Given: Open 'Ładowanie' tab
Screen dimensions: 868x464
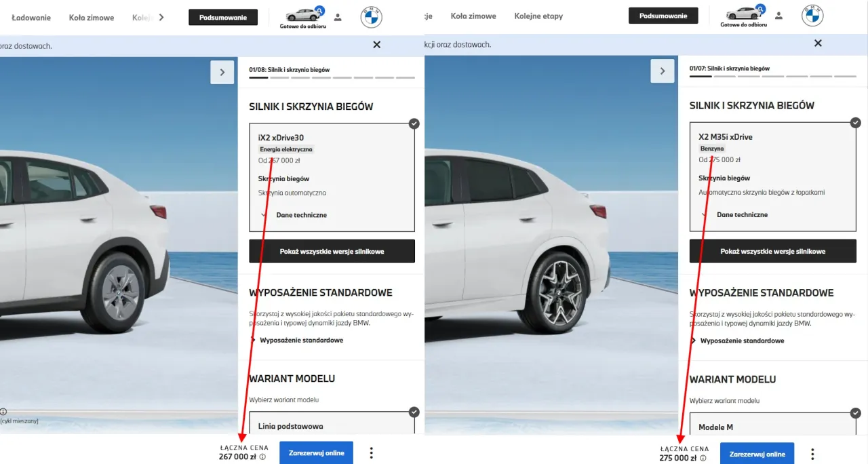Looking at the screenshot, I should click(31, 18).
